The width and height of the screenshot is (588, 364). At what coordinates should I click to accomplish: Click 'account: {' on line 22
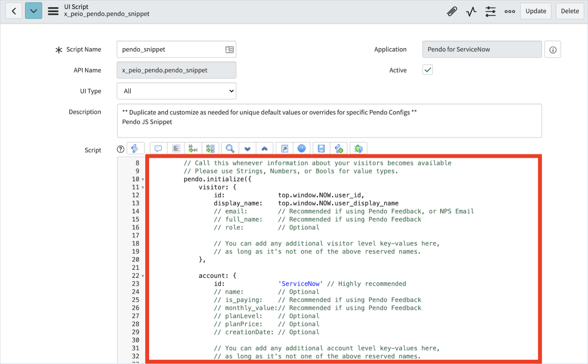coord(217,276)
